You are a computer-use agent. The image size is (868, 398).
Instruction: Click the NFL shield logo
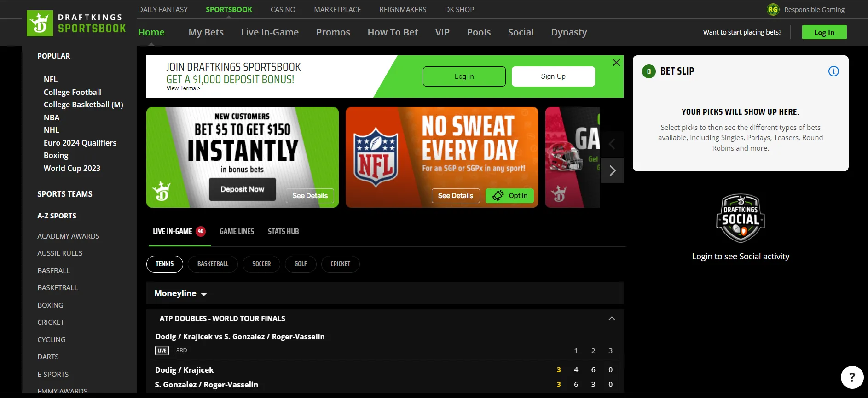(x=376, y=157)
